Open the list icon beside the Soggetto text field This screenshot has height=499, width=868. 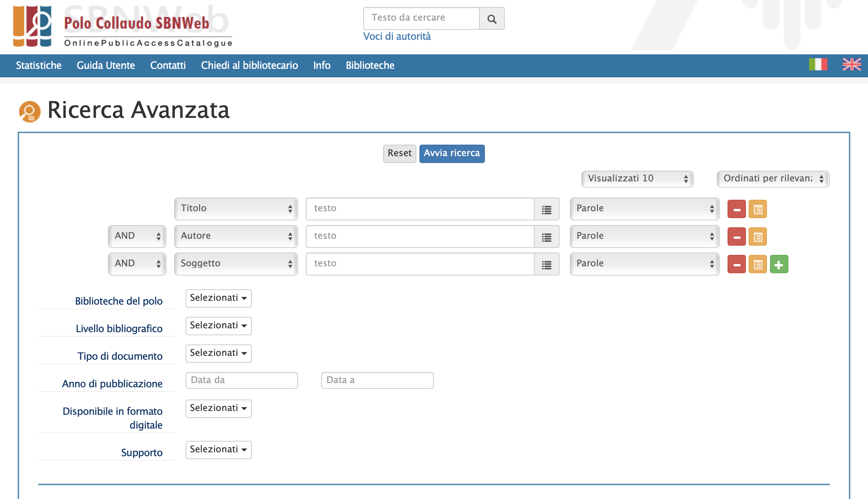click(547, 264)
